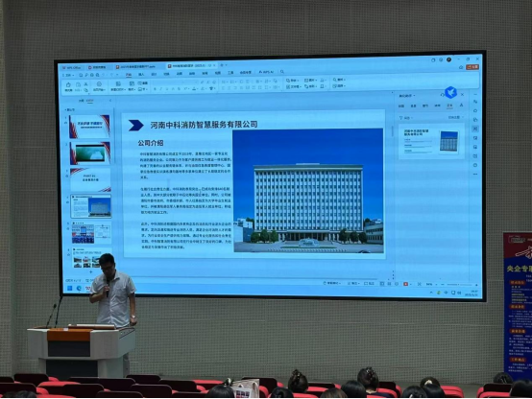Viewport: 532px width, 399px height.
Task: Click the orange share button
Action: point(472,67)
